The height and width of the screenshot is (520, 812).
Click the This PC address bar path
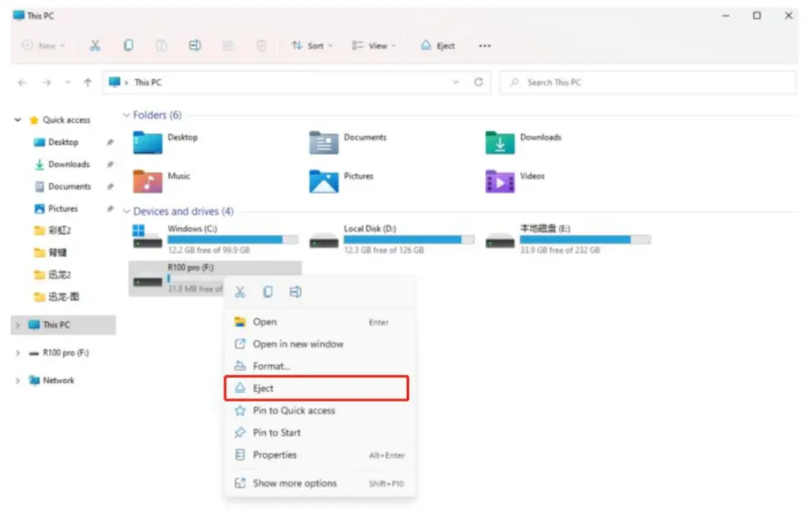147,82
